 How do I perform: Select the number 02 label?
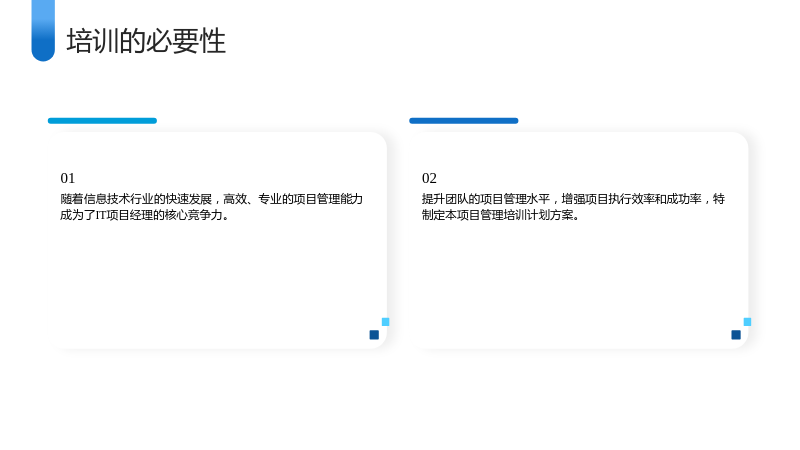[429, 178]
